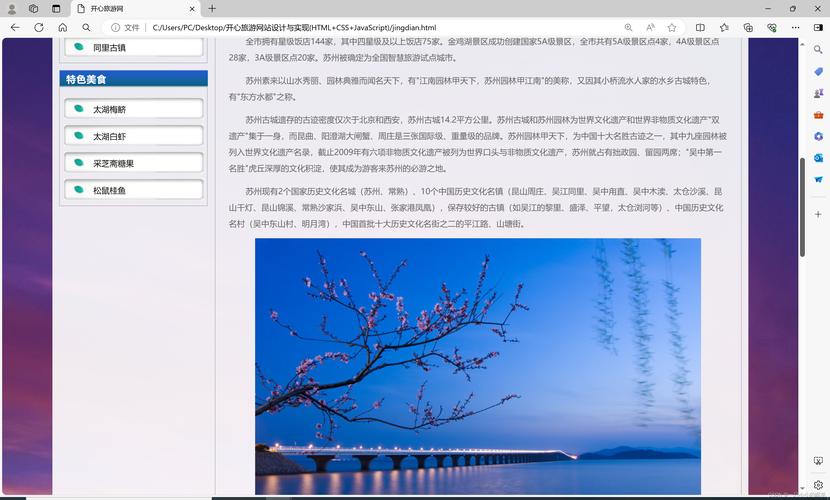830x500 pixels.
Task: Open split screen view
Action: coord(700,27)
